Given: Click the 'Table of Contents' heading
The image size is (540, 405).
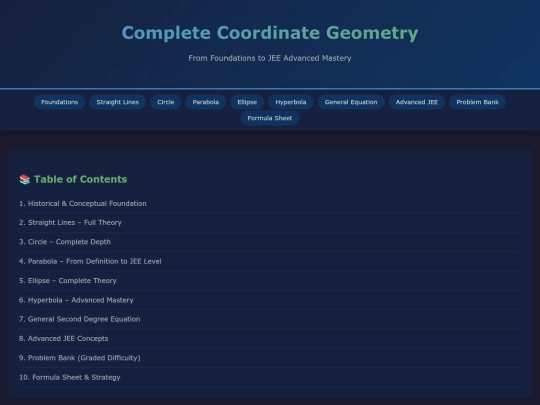Looking at the screenshot, I should (x=81, y=179).
